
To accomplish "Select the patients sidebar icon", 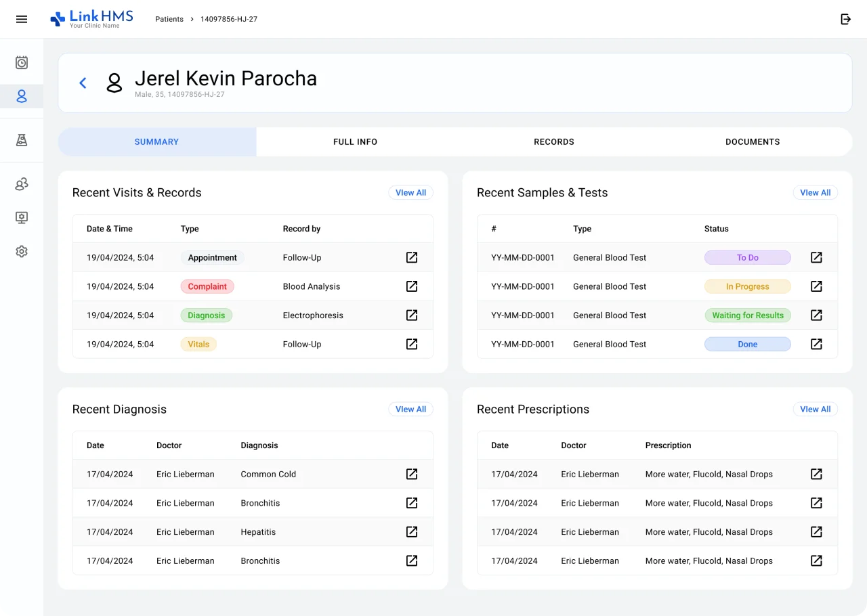I will 22,96.
